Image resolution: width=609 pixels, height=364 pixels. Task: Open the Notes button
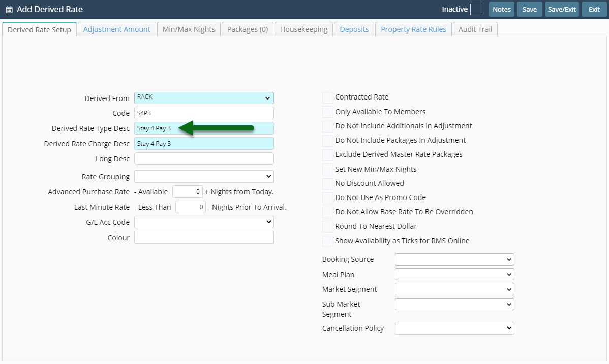point(501,9)
